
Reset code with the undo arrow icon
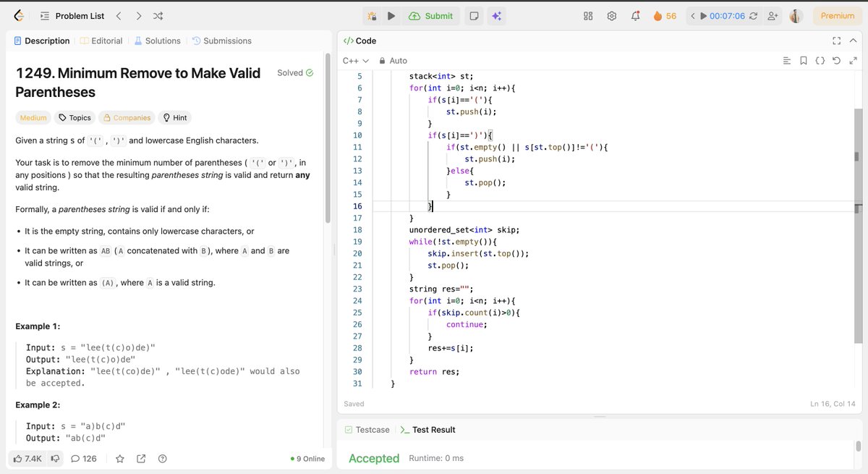(836, 61)
